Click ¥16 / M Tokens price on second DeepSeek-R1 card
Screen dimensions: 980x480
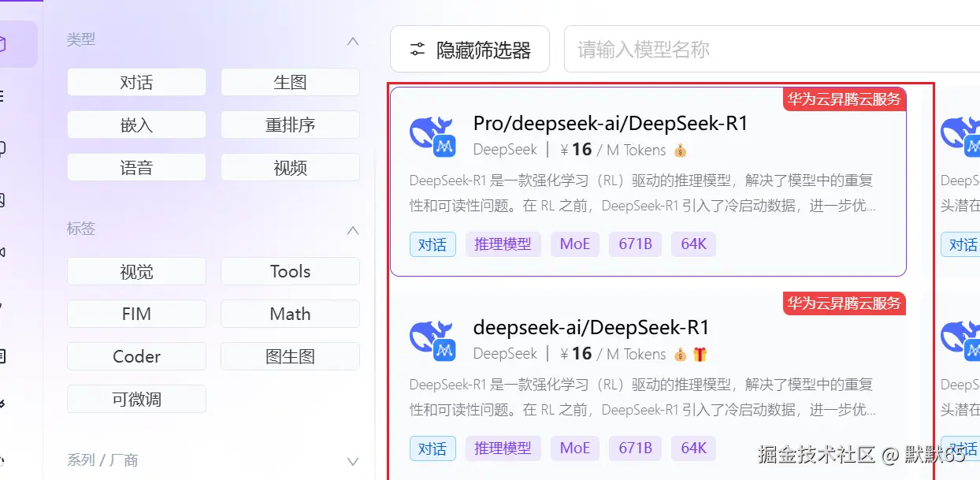coord(613,354)
